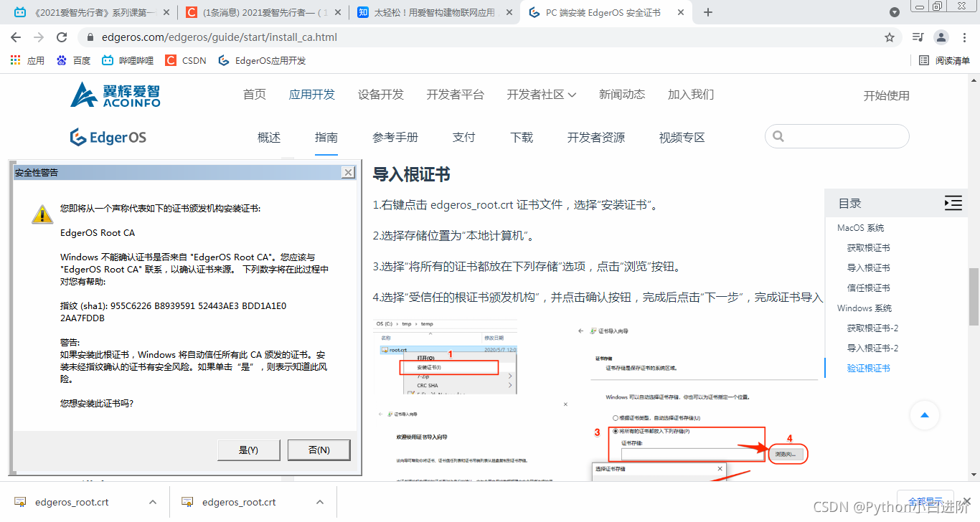
Task: Expand the second edgeros_root.crt download chevron
Action: coord(320,502)
